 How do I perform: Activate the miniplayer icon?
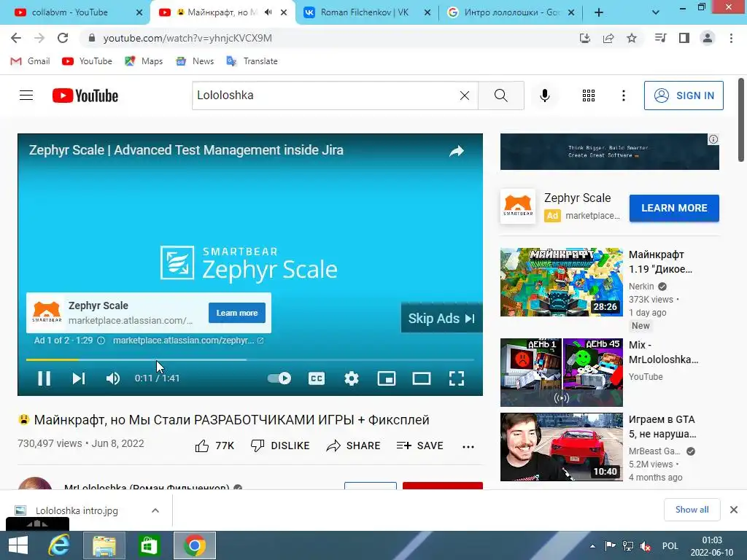click(x=387, y=378)
